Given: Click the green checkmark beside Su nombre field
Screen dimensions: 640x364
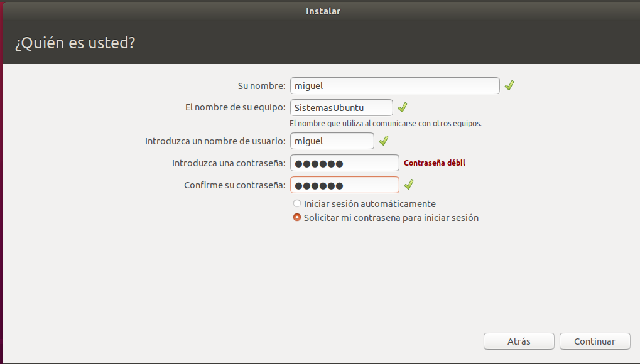Looking at the screenshot, I should click(x=509, y=85).
